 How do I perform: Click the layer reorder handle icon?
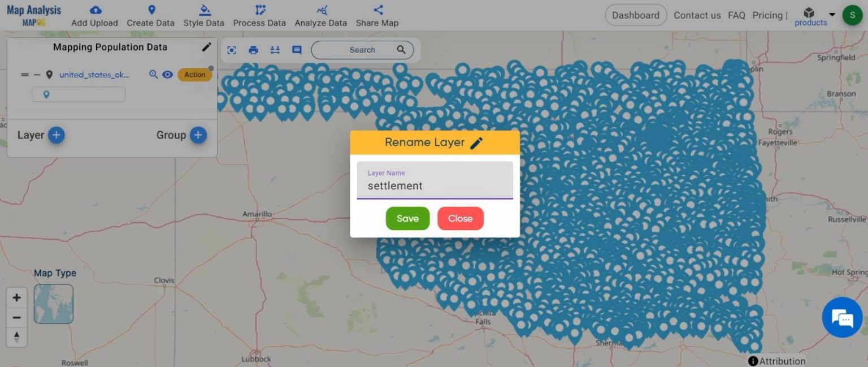coord(24,75)
